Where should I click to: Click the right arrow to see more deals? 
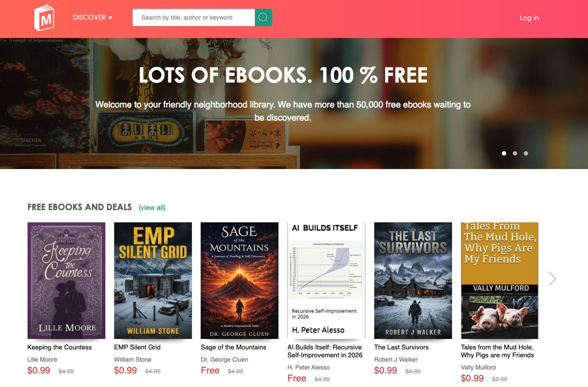tap(552, 279)
